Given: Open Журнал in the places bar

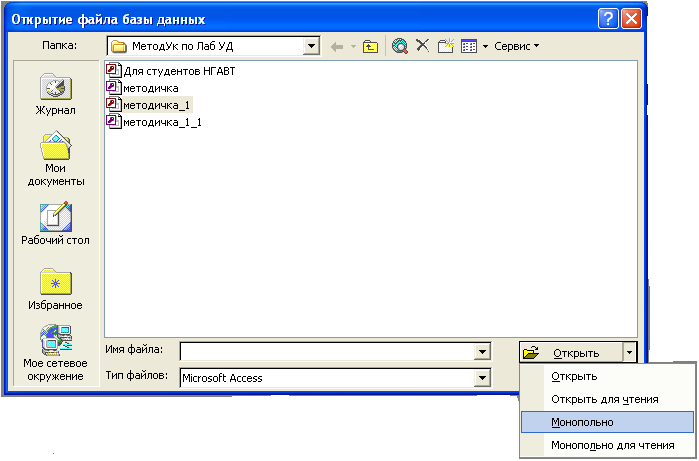Looking at the screenshot, I should pyautogui.click(x=56, y=95).
